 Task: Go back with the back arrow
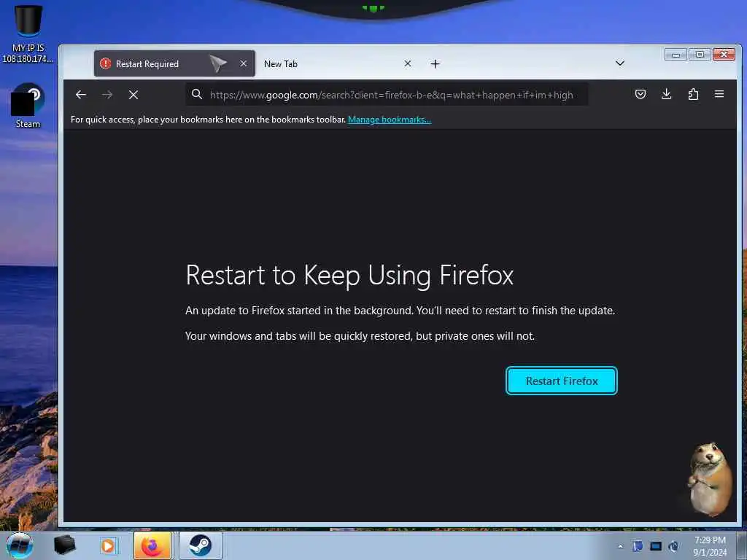pyautogui.click(x=81, y=95)
